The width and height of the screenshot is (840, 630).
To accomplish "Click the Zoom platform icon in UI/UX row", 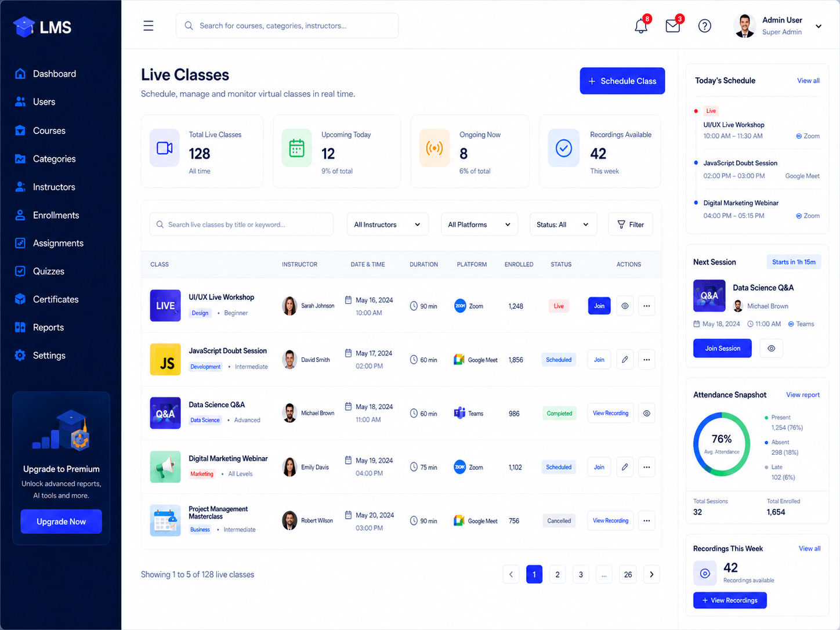I will click(460, 306).
